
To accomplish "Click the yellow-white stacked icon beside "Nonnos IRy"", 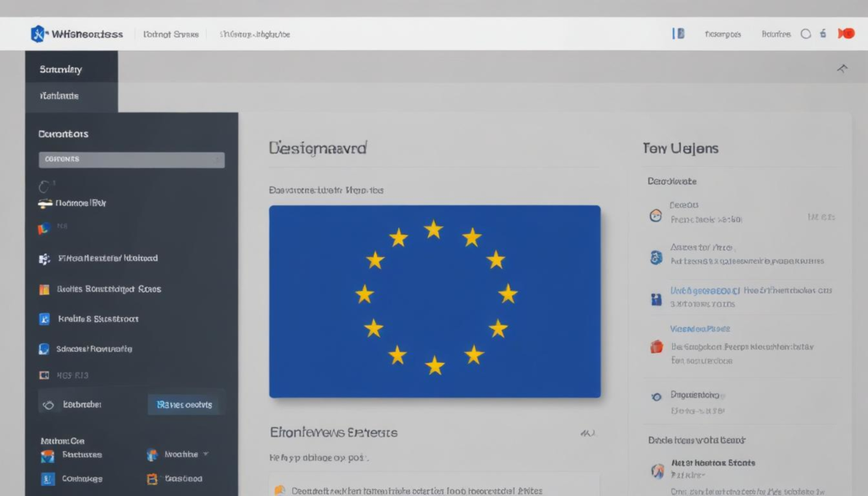I will click(45, 203).
